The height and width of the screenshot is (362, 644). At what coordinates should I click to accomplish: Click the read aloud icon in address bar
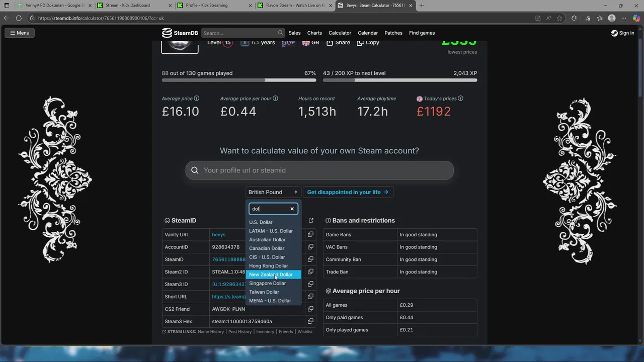point(548,18)
